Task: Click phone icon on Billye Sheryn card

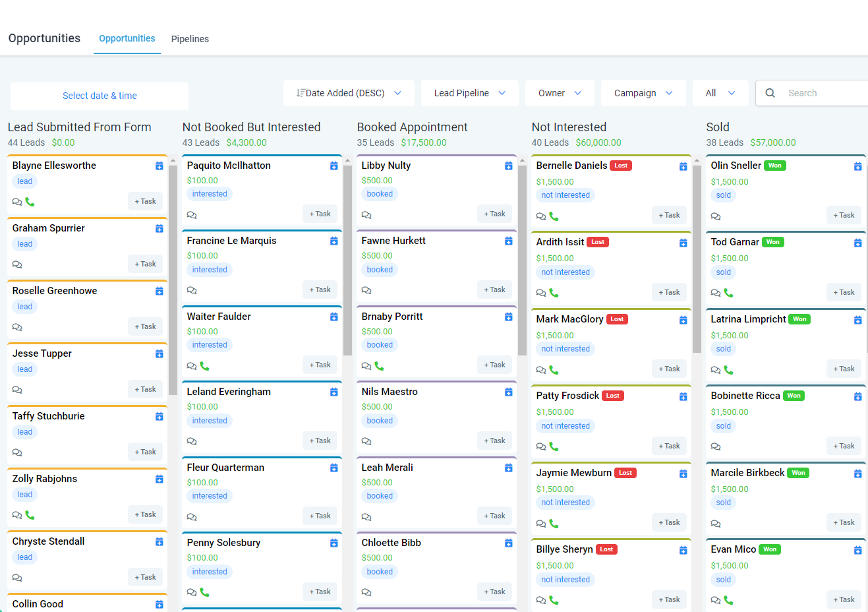Action: click(554, 600)
